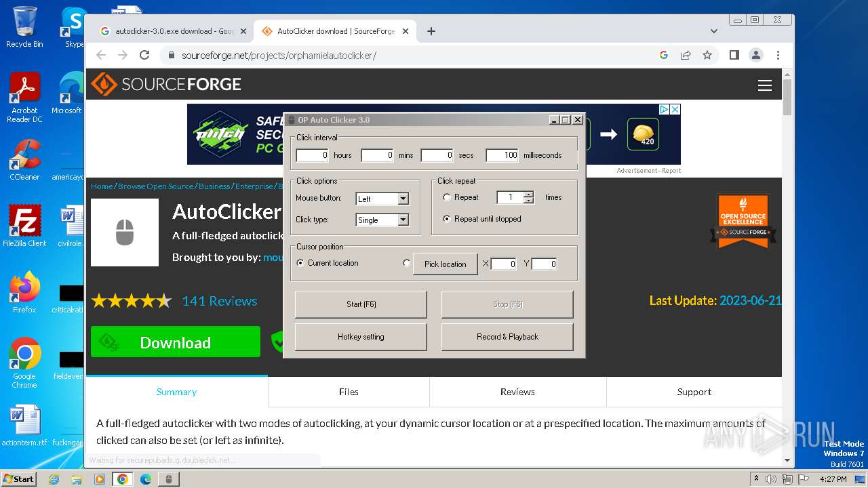Open Chrome tab search chevron
Screen dimensions: 868x488
(x=714, y=31)
